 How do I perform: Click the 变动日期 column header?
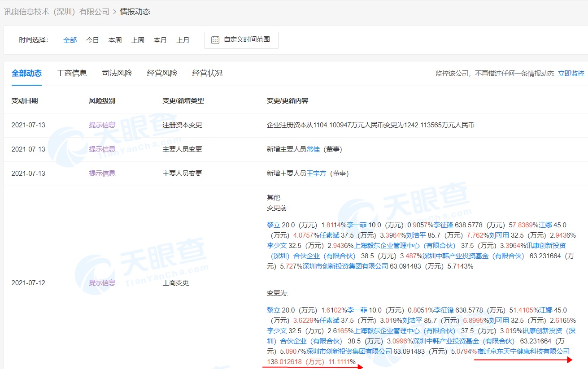click(x=25, y=101)
